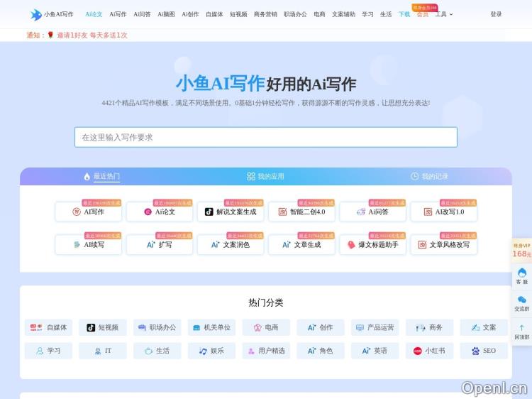Focus the 在这里输入写作要求 input field
The height and width of the screenshot is (399, 532).
pyautogui.click(x=266, y=137)
